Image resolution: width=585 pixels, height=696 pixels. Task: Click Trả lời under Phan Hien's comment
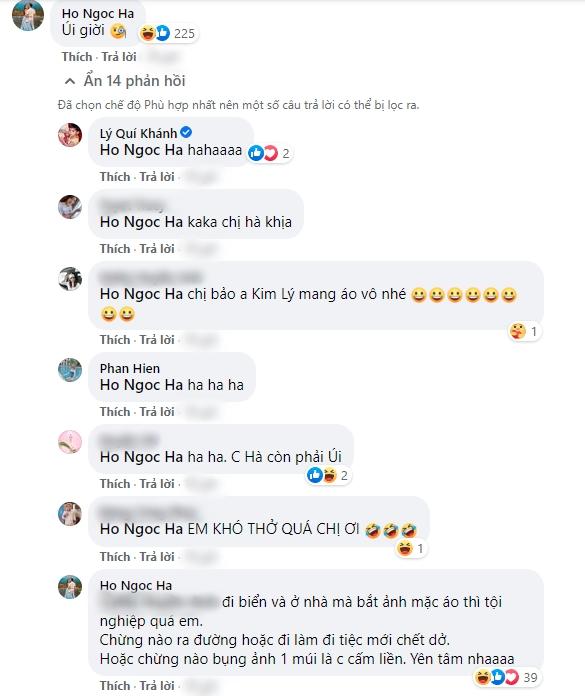[x=157, y=412]
